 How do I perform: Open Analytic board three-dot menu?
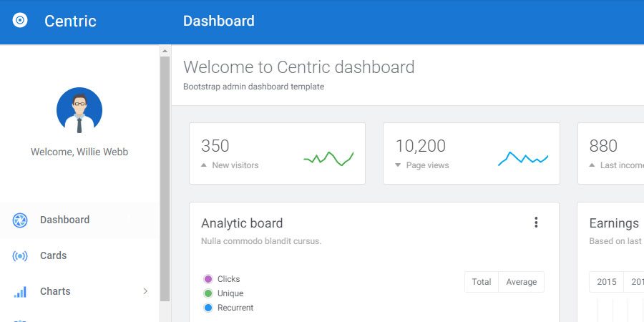(x=536, y=223)
